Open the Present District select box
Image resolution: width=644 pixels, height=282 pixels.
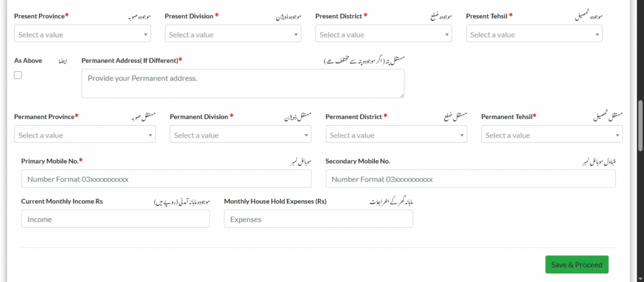[x=383, y=34]
